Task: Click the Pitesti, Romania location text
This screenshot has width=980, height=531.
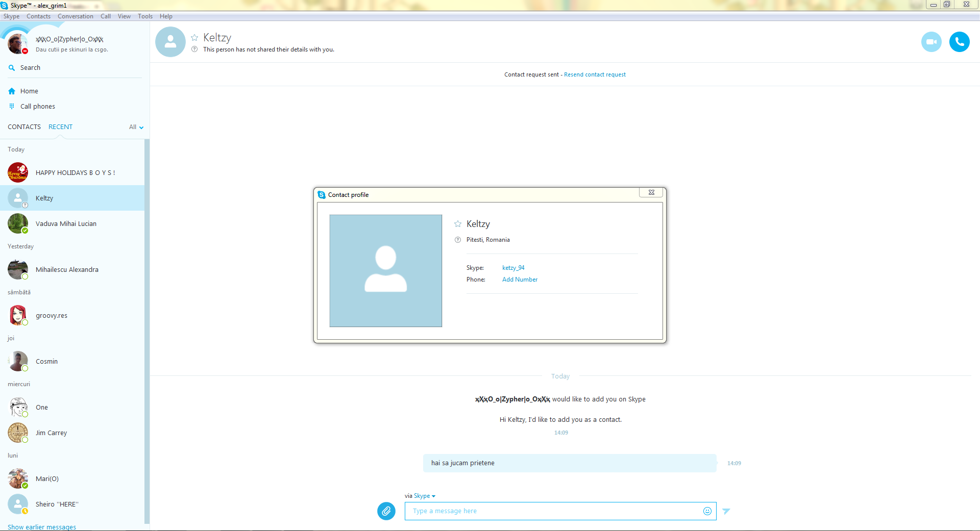Action: click(488, 240)
